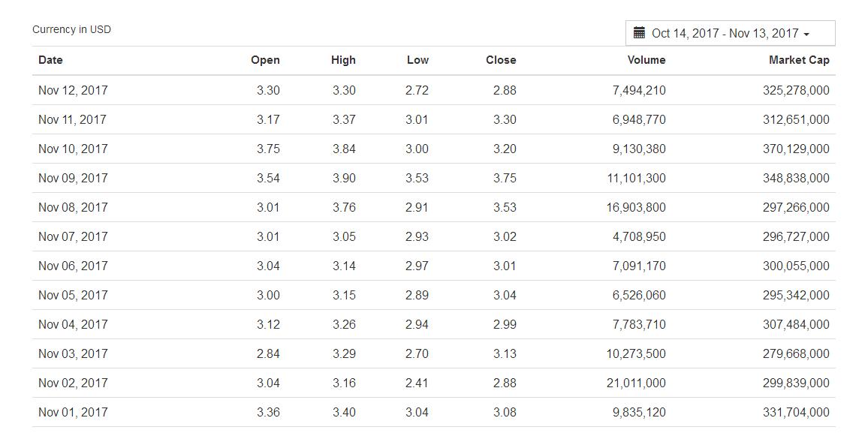Image resolution: width=868 pixels, height=433 pixels.
Task: Click the calendar icon in date picker
Action: [640, 33]
